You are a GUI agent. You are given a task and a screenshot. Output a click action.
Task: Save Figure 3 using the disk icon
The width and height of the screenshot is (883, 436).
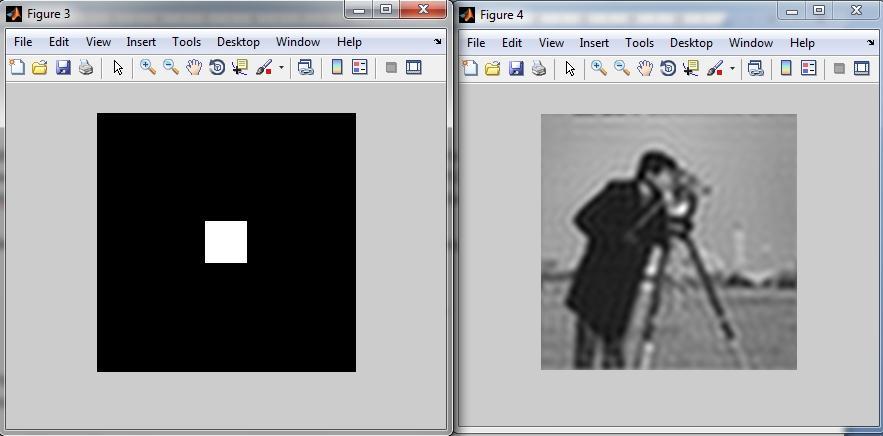[x=63, y=68]
